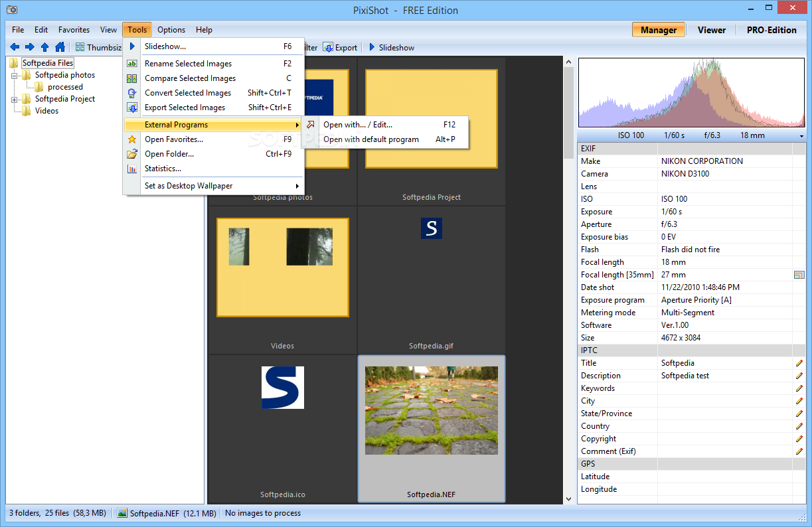Go back with the left arrow icon
Viewport: 812px width, 527px height.
(15, 47)
